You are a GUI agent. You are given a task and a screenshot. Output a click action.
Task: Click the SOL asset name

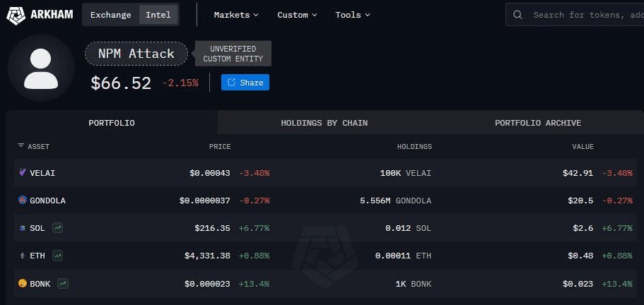coord(37,228)
